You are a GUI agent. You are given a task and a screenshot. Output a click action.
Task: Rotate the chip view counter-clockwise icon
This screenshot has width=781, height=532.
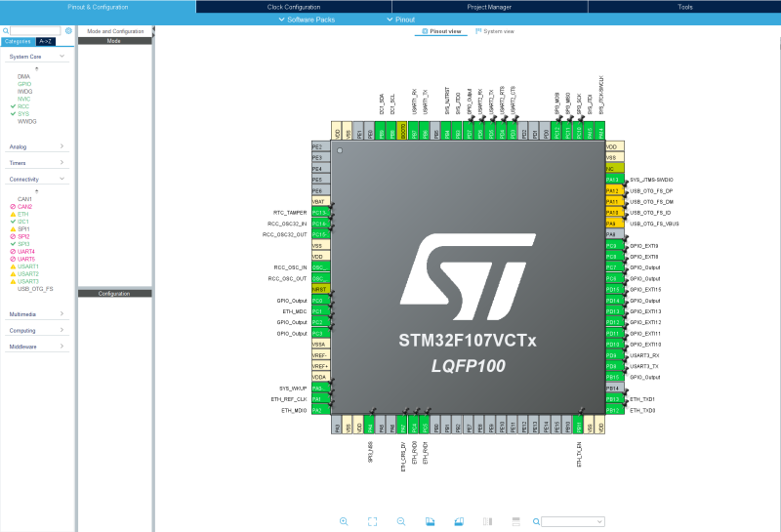click(459, 521)
